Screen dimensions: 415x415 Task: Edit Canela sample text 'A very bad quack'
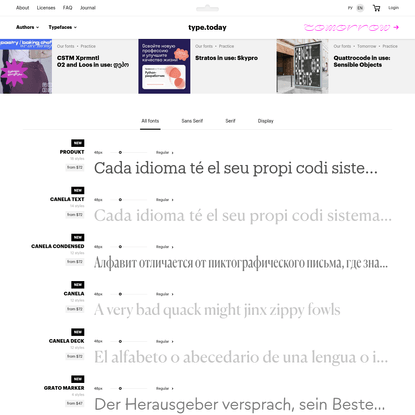coord(217,310)
